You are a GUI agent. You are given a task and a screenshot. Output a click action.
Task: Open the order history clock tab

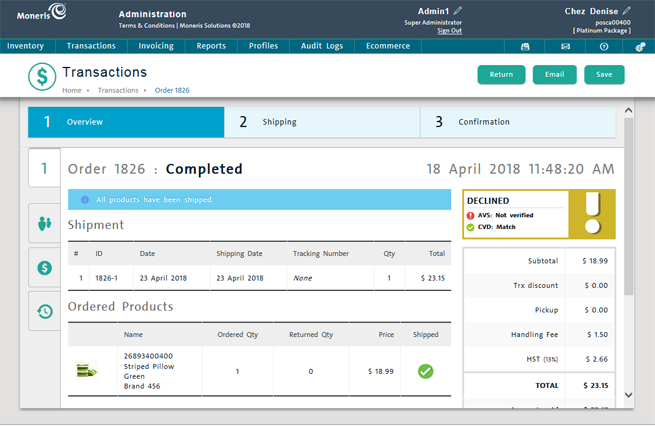44,311
